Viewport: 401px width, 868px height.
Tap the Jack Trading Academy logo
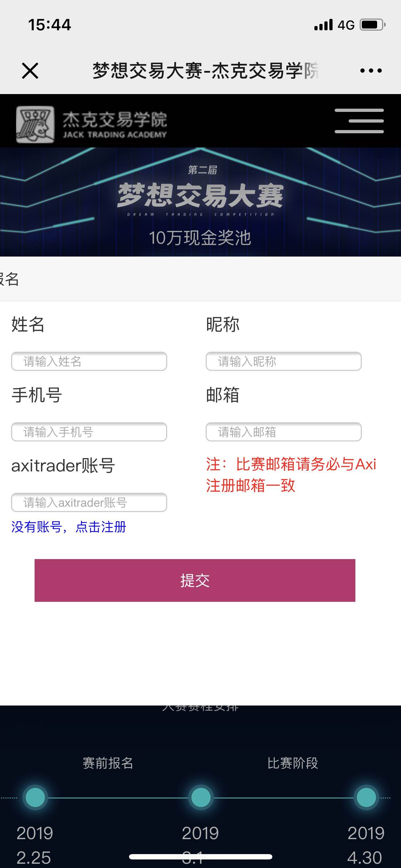click(92, 124)
